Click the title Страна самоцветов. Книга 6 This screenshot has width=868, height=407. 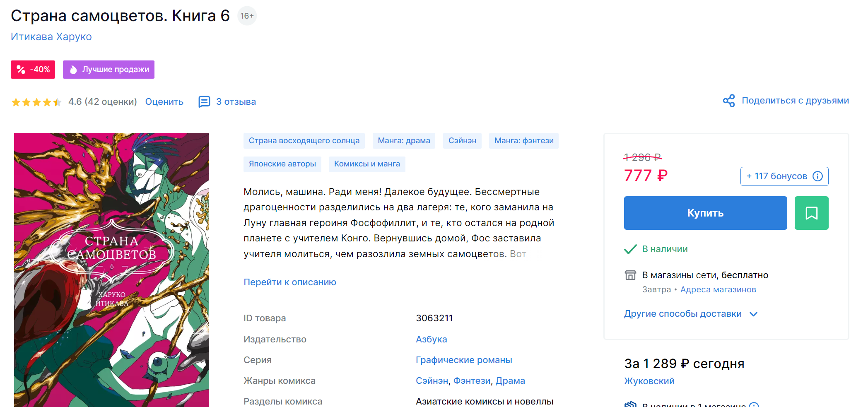pyautogui.click(x=120, y=16)
